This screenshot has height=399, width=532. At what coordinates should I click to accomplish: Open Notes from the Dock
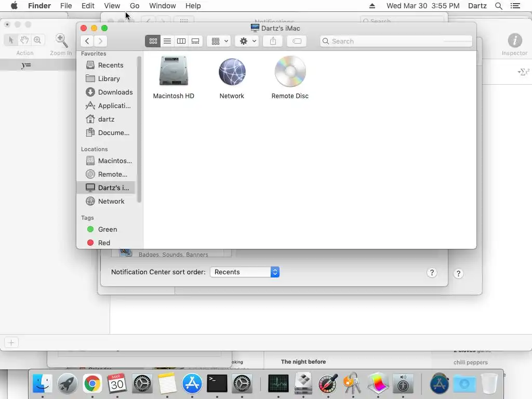pyautogui.click(x=167, y=384)
